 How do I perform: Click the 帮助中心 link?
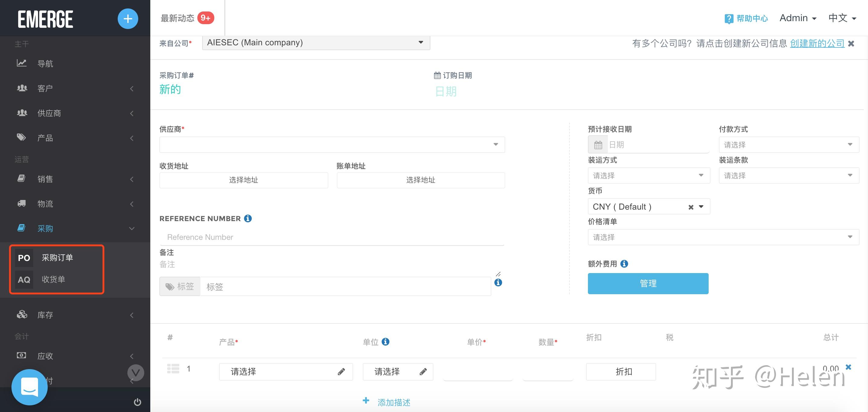(x=752, y=18)
